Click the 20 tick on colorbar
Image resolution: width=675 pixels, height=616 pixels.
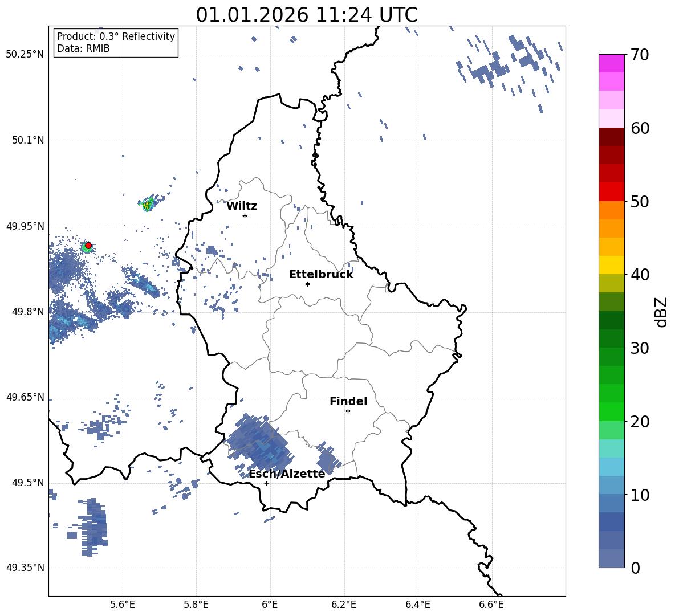coord(640,422)
